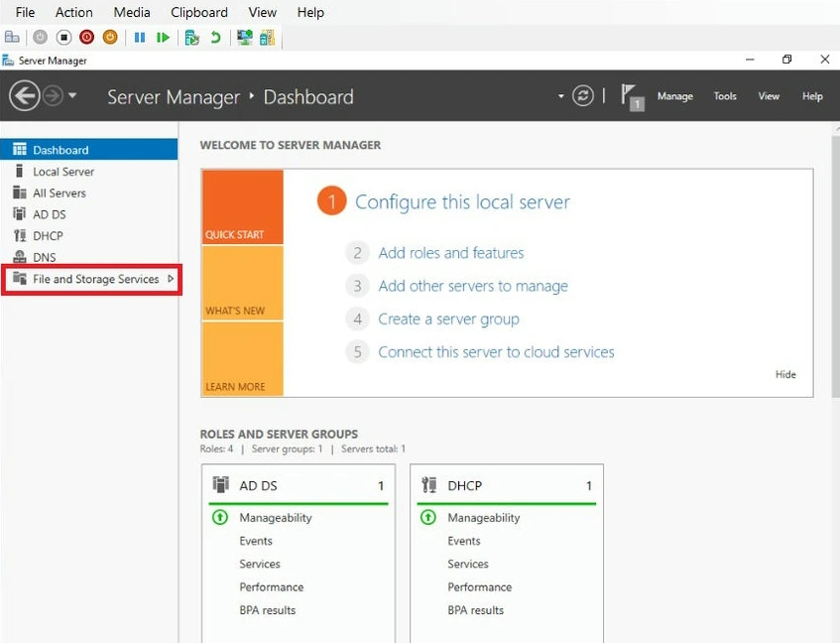Open Performance in the AD DS tile
Image resolution: width=840 pixels, height=643 pixels.
pyautogui.click(x=271, y=586)
